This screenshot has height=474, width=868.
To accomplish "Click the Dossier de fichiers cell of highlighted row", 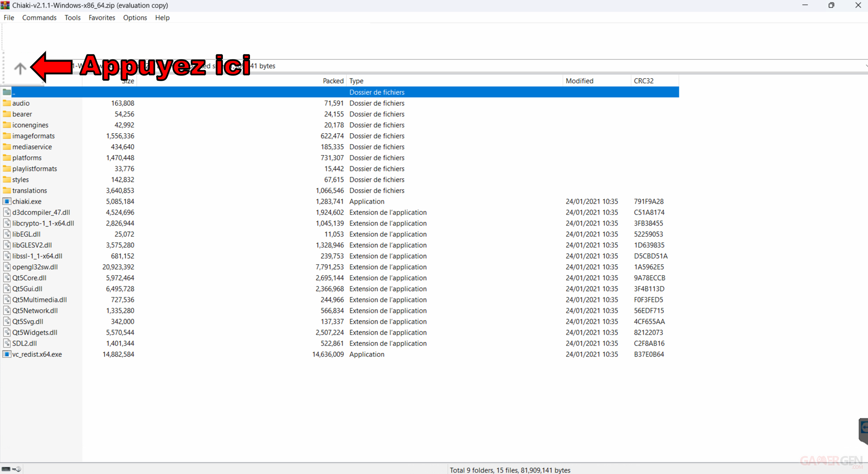I will pos(377,92).
